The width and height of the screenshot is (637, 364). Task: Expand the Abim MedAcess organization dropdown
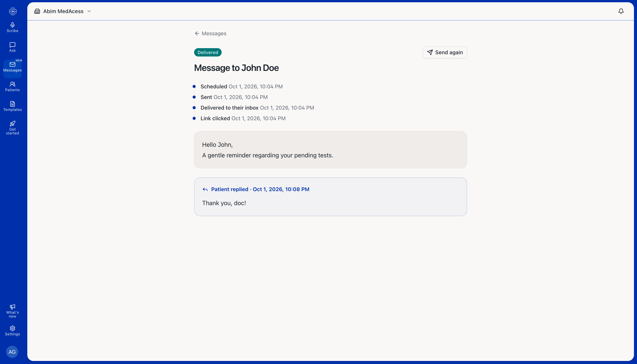click(x=63, y=11)
